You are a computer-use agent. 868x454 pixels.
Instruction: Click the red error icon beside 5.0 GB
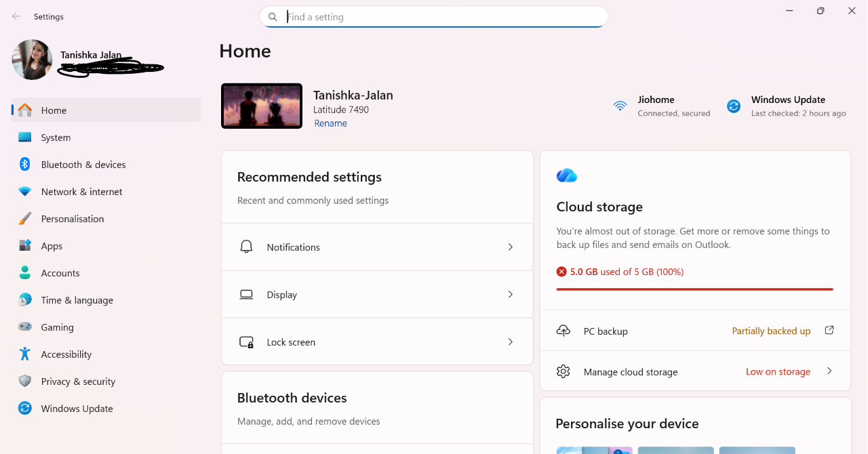pyautogui.click(x=561, y=272)
